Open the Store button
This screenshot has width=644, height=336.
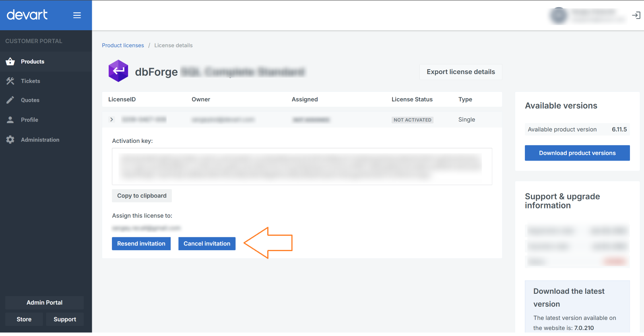point(24,319)
